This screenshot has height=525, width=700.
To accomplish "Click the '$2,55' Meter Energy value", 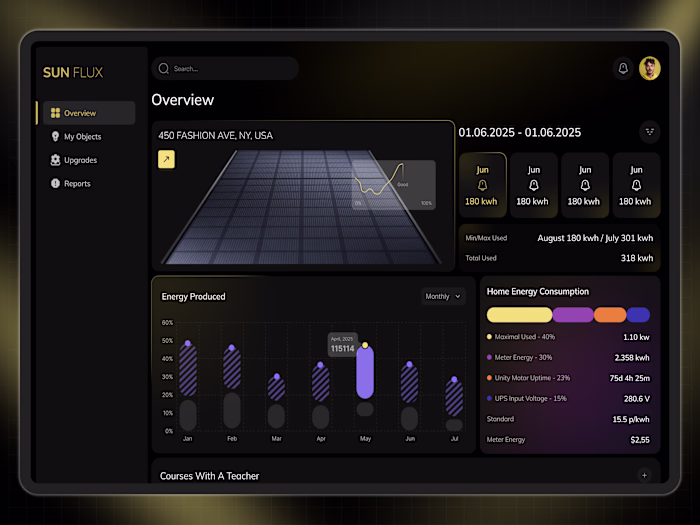I will pos(640,440).
